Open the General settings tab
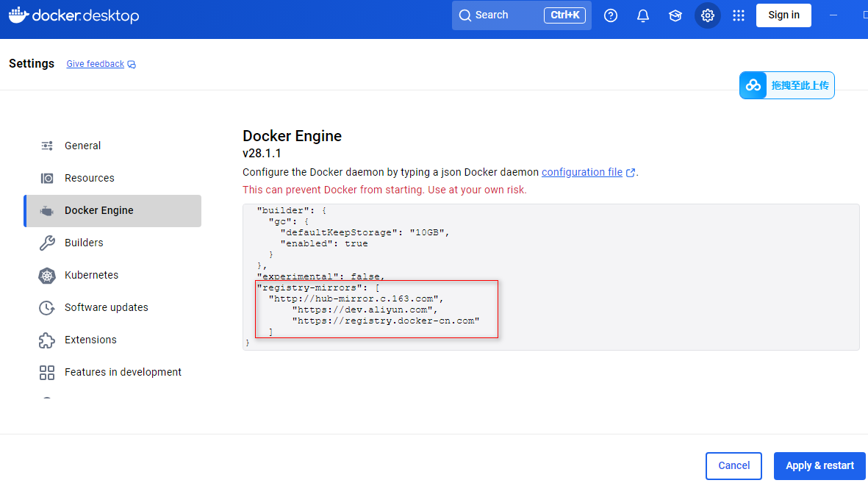The height and width of the screenshot is (483, 868). click(113, 146)
